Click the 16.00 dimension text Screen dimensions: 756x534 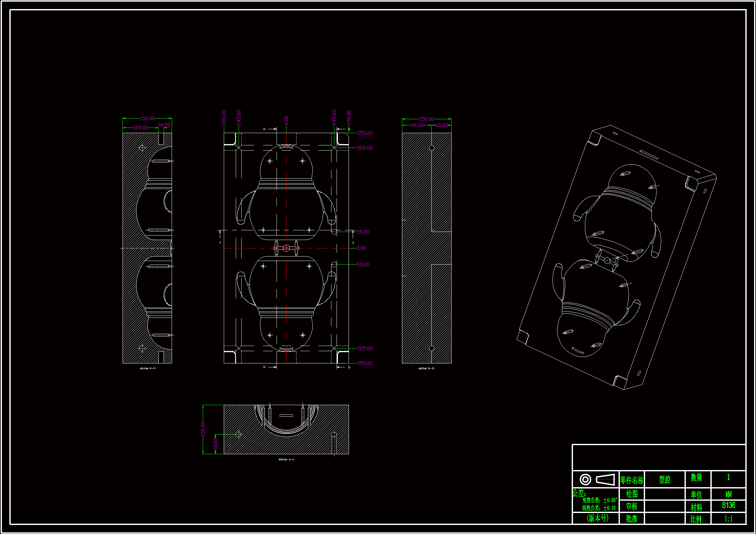tap(164, 125)
